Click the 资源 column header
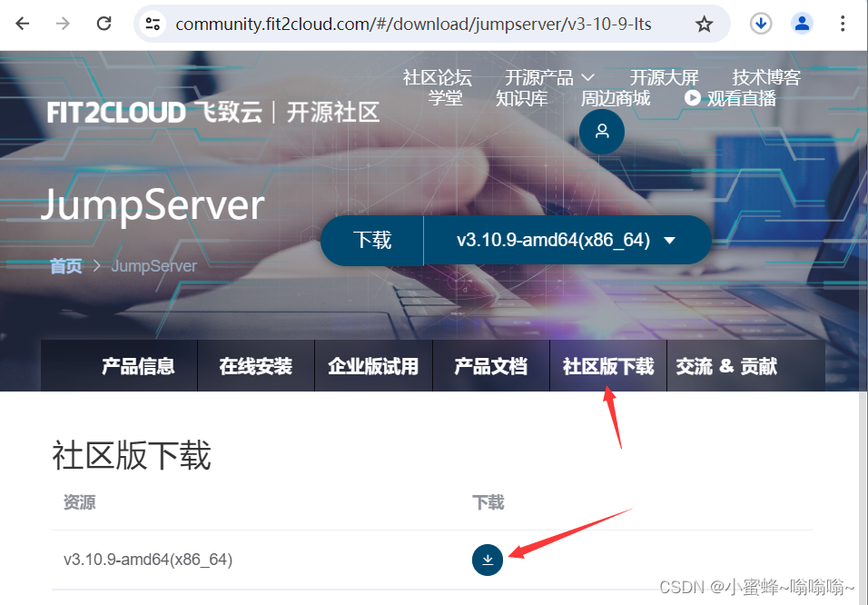Viewport: 868px width, 605px height. click(80, 502)
